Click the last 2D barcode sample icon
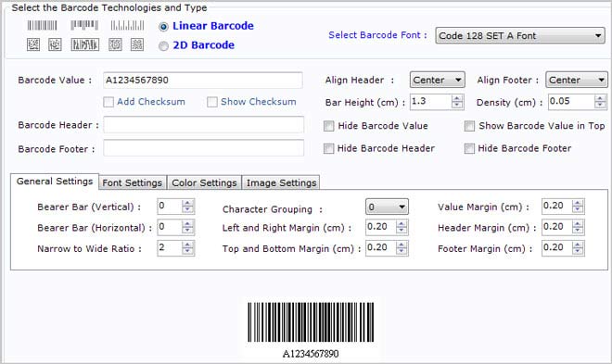The width and height of the screenshot is (612, 364). click(136, 44)
